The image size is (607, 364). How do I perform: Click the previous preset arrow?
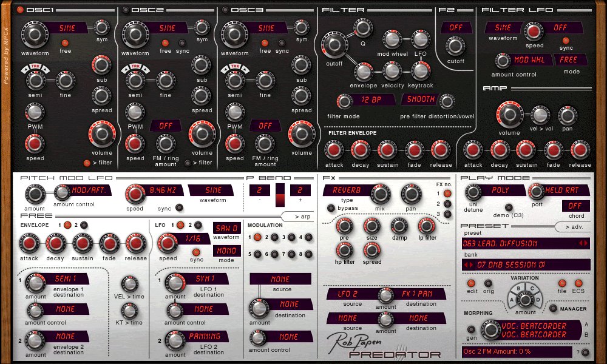[x=580, y=243]
